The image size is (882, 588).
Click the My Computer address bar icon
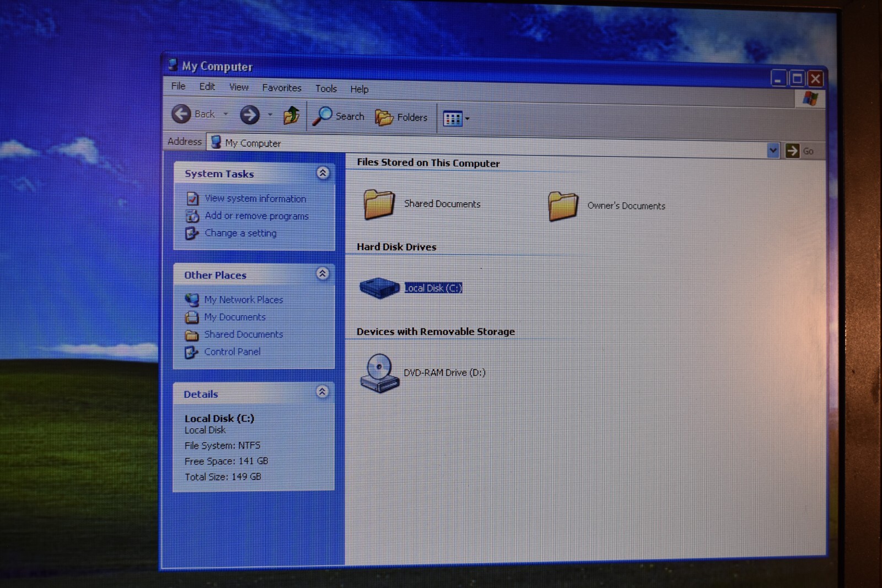pyautogui.click(x=216, y=142)
